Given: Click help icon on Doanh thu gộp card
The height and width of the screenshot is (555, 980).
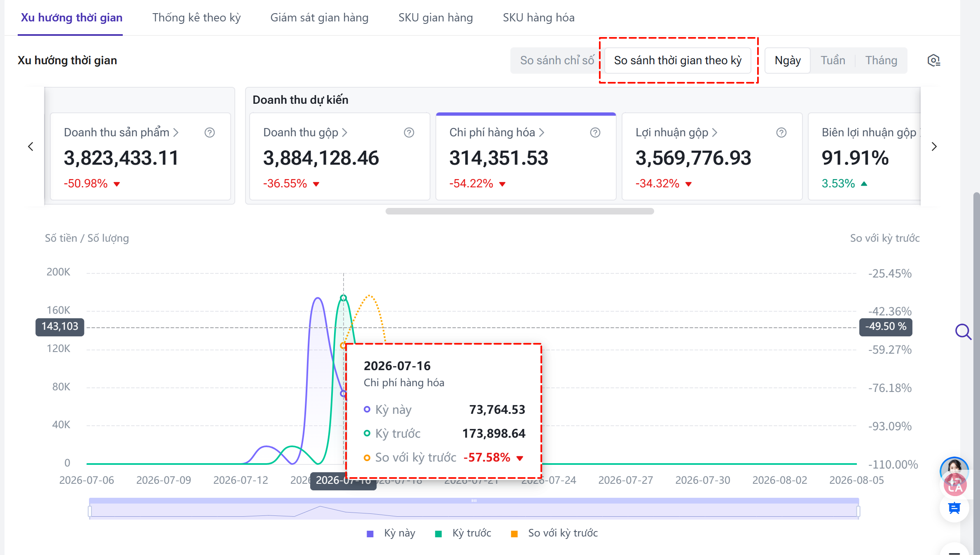Looking at the screenshot, I should coord(409,133).
